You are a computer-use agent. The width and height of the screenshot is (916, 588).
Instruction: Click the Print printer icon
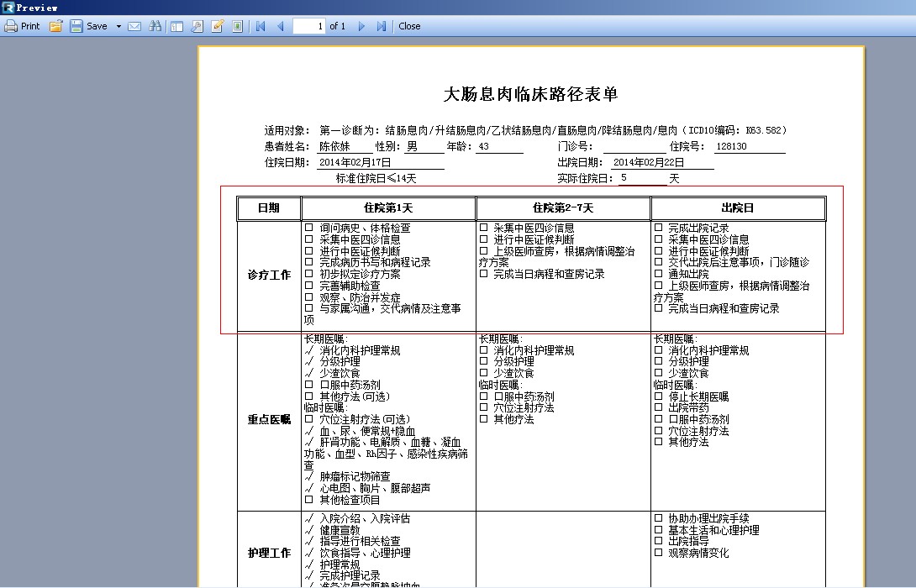point(11,26)
